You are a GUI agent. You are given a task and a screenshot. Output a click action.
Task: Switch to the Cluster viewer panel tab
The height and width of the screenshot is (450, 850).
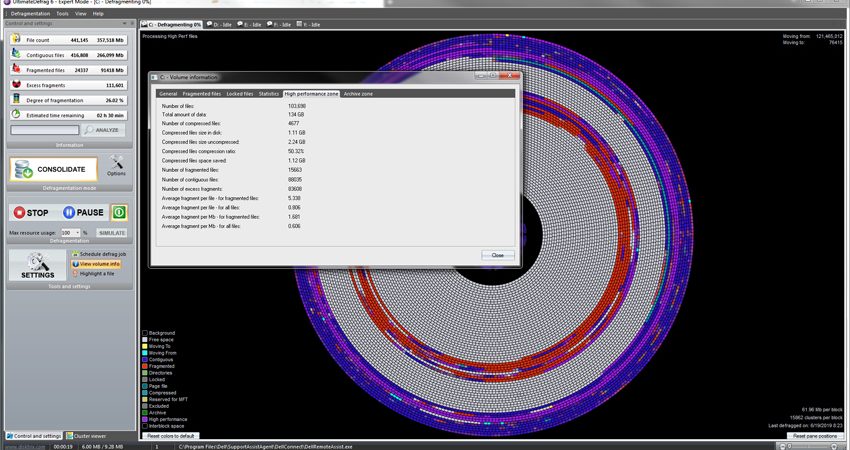coord(86,436)
